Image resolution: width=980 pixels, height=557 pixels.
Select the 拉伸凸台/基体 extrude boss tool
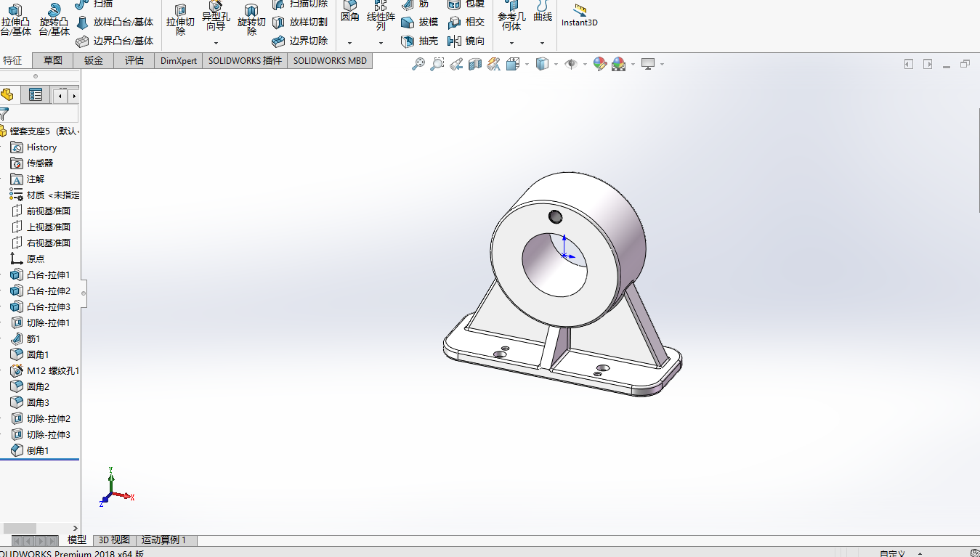click(x=15, y=20)
